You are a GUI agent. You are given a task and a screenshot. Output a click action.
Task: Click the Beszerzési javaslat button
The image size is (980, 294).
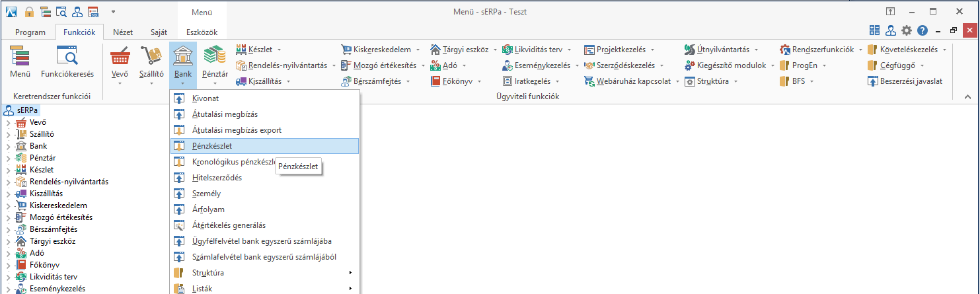tap(906, 81)
